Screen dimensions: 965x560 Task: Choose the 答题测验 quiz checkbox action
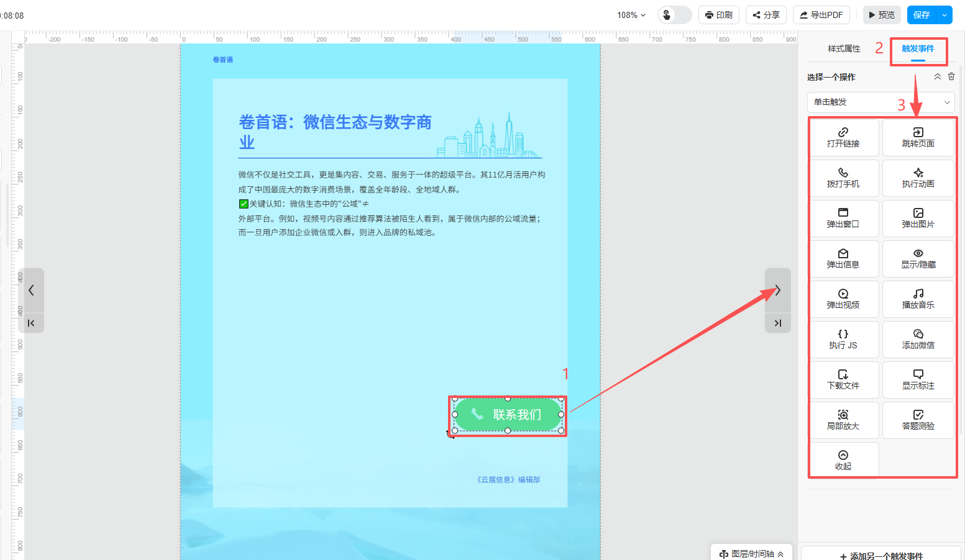click(918, 420)
